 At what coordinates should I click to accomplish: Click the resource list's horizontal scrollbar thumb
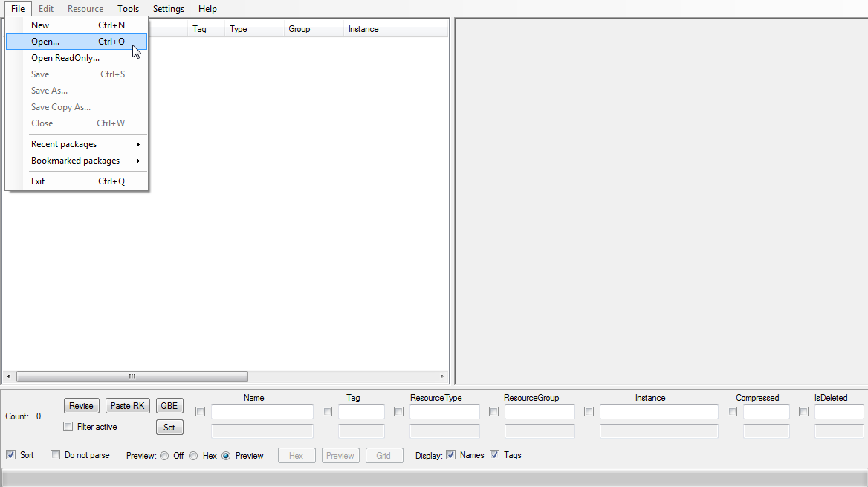coord(132,377)
